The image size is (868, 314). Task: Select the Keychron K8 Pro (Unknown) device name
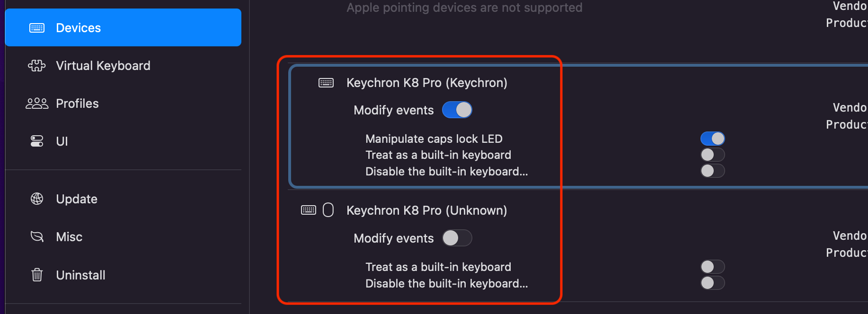click(x=426, y=210)
